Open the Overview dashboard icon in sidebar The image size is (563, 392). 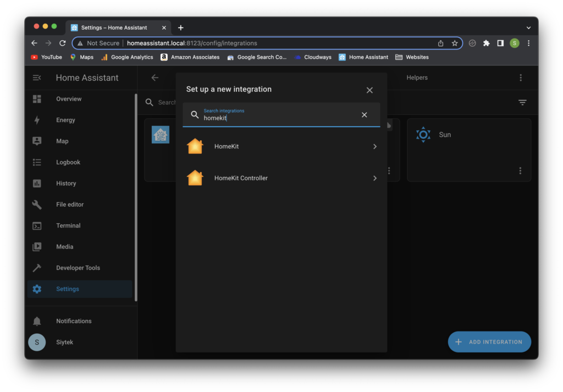coord(37,99)
